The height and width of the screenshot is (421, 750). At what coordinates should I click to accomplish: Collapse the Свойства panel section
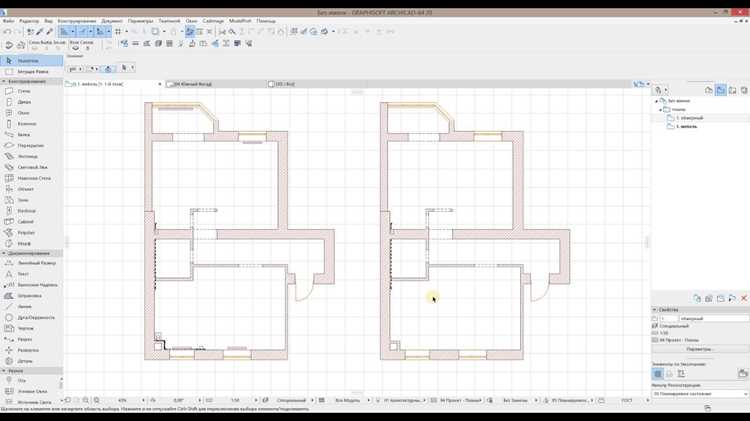click(654, 310)
